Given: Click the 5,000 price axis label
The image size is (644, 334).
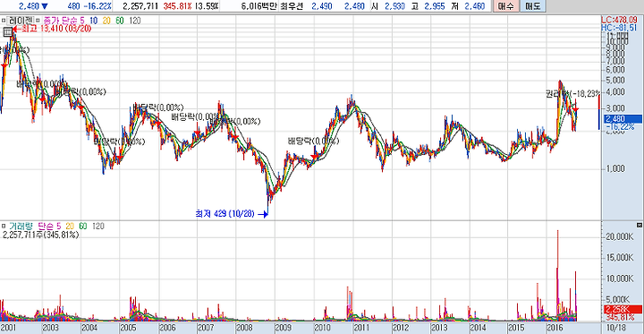Looking at the screenshot, I should pos(614,80).
